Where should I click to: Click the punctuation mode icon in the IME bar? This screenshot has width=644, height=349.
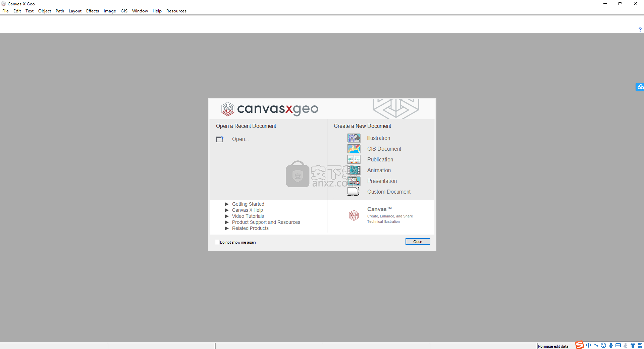pos(596,345)
